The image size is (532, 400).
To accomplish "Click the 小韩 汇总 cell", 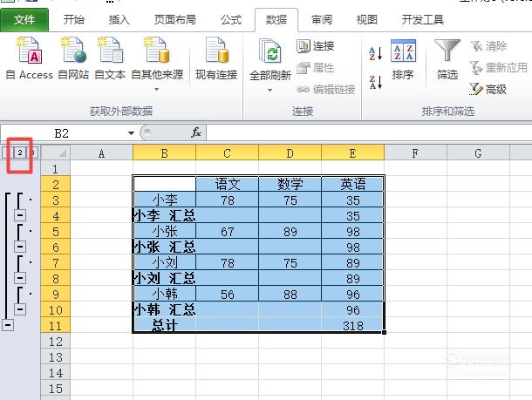I will [165, 309].
